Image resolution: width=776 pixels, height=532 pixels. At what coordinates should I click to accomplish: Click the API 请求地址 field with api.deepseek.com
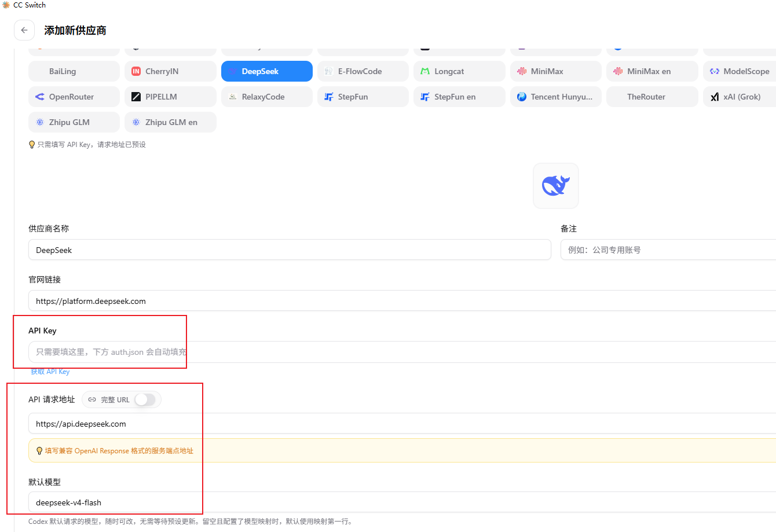402,424
